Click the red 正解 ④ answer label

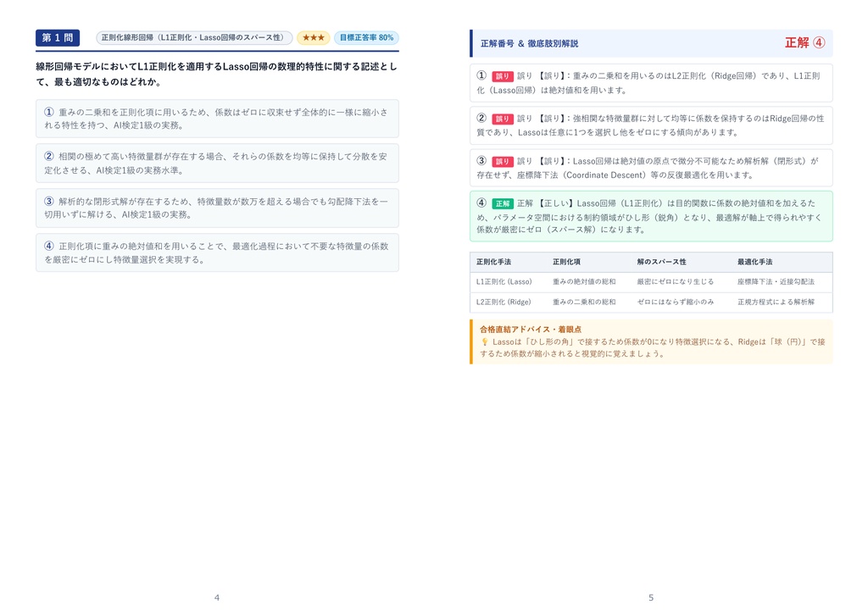(805, 42)
